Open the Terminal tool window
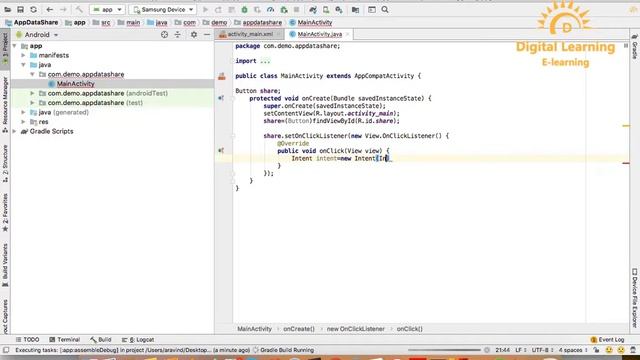The height and width of the screenshot is (360, 640). pos(64,340)
